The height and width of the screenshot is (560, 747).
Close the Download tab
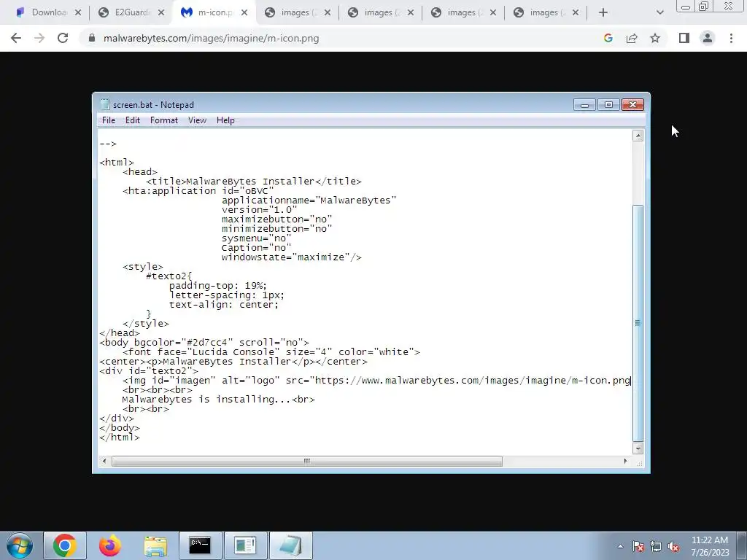click(78, 13)
